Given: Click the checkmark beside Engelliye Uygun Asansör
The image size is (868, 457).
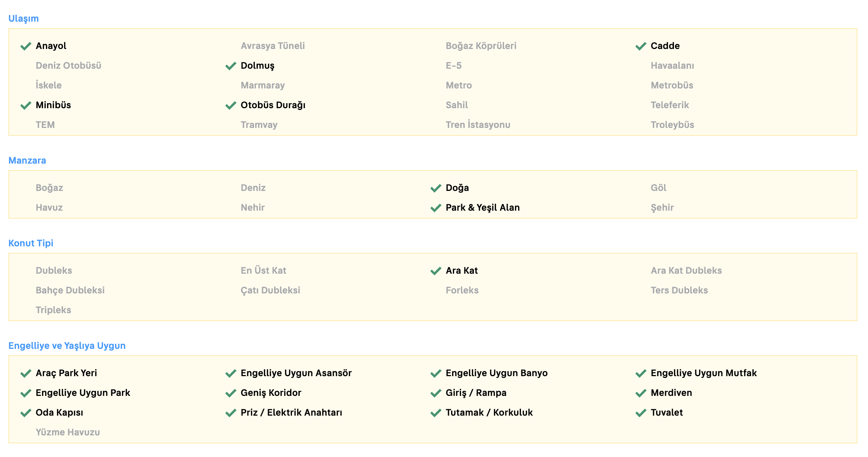Looking at the screenshot, I should (231, 373).
